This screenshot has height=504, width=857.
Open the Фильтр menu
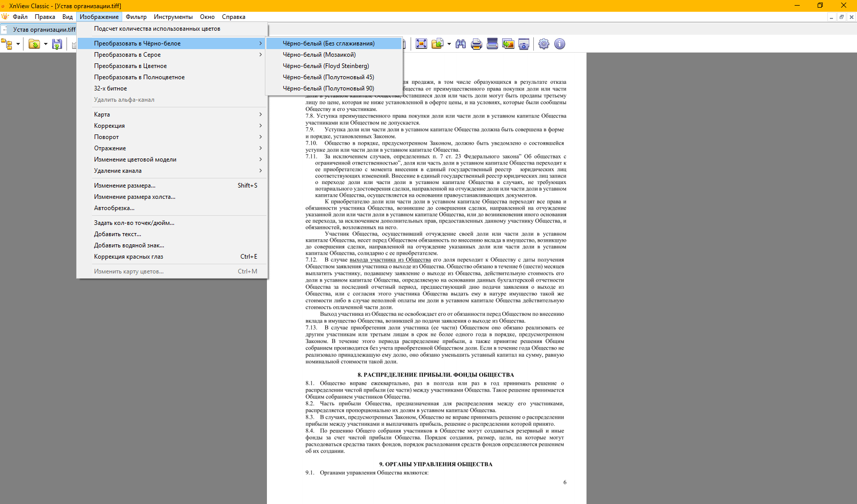[x=136, y=17]
